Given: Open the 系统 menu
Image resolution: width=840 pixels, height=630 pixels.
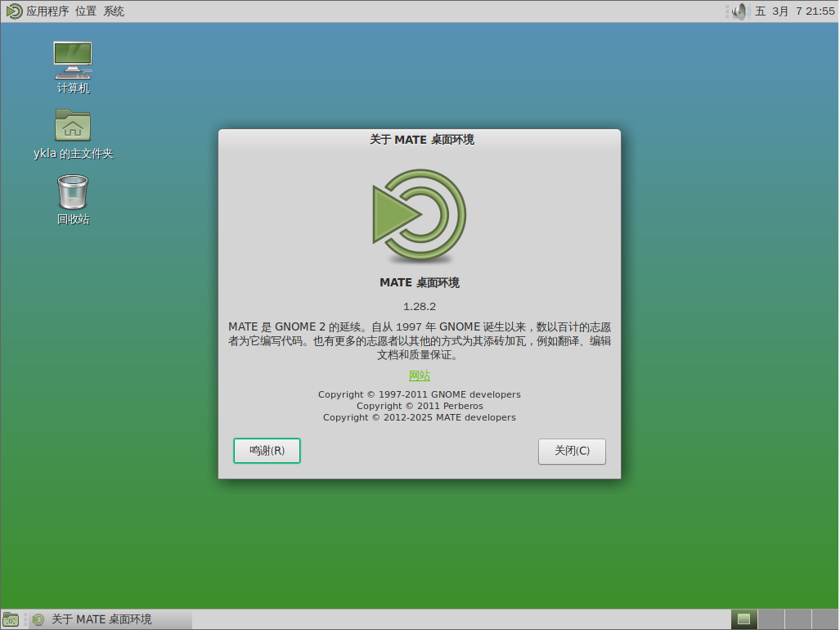Looking at the screenshot, I should [x=115, y=11].
